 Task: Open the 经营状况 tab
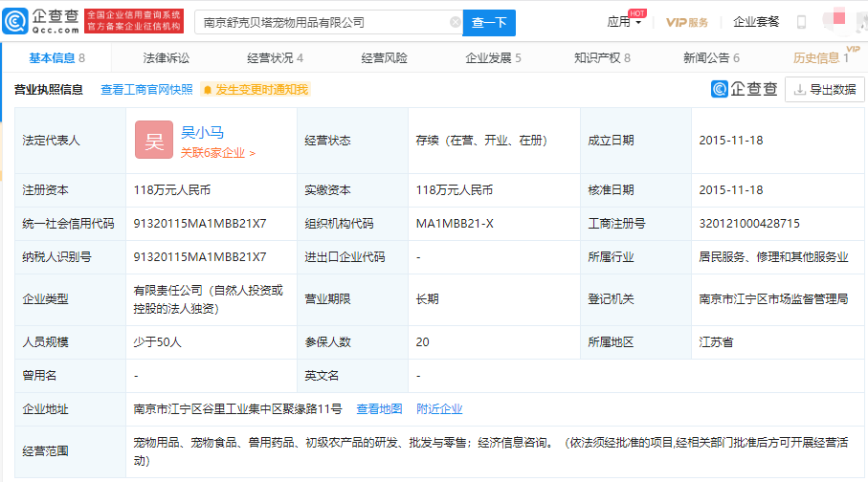point(275,58)
